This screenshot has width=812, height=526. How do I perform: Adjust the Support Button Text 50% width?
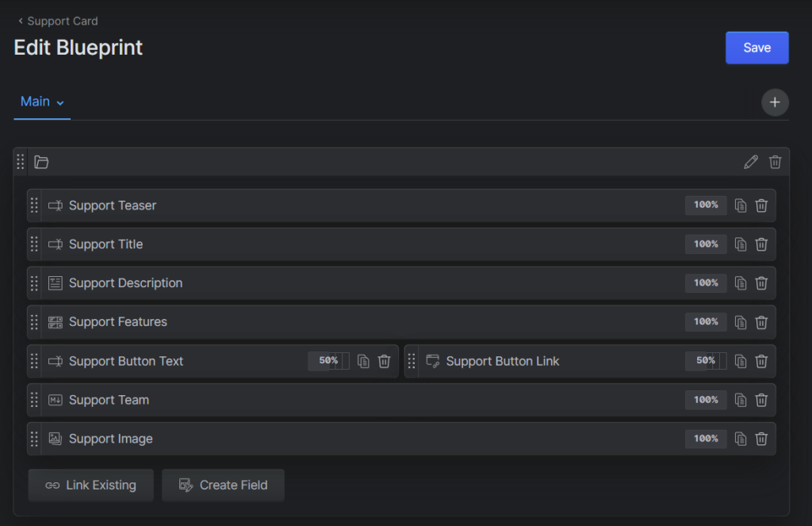pos(328,361)
